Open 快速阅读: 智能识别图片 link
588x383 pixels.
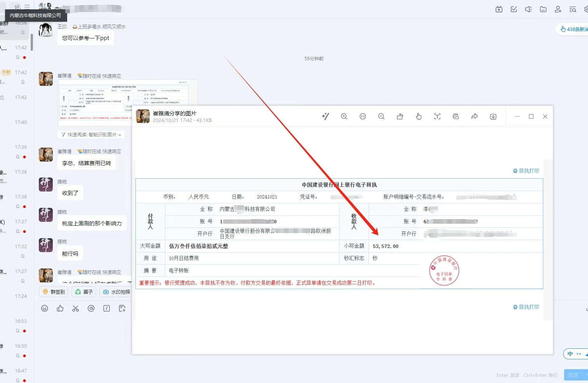(91, 134)
